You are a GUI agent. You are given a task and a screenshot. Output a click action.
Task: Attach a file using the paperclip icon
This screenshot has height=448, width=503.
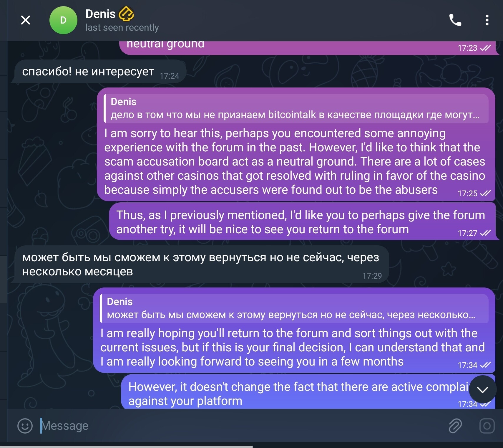[x=455, y=426]
